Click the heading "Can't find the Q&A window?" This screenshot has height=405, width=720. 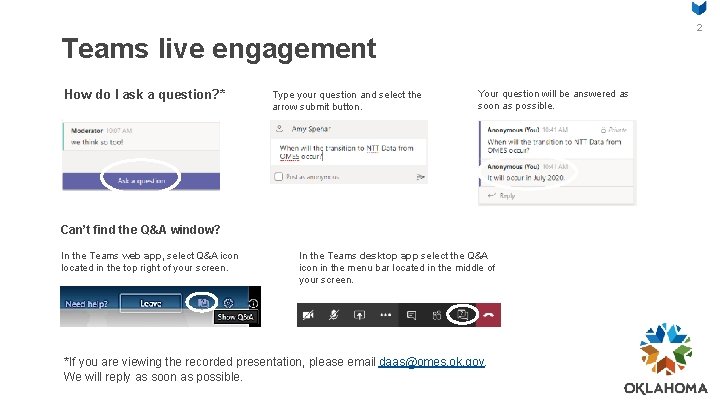[x=140, y=230]
